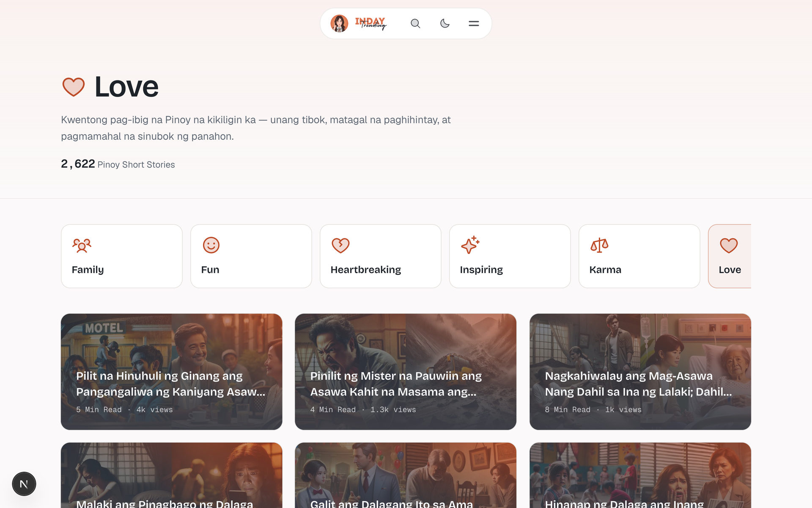Screen dimensions: 812x508
Task: Click the broken heart Heartbreaking icon
Action: tap(340, 245)
